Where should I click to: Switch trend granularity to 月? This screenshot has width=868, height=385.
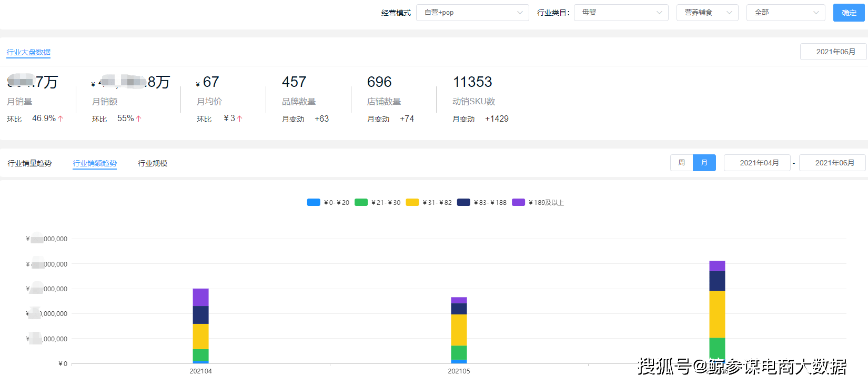pos(704,163)
